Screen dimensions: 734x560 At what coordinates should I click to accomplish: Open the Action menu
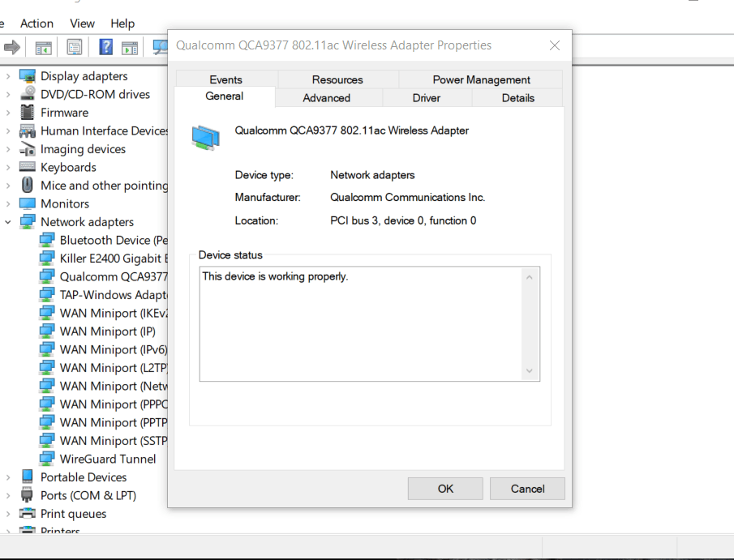pos(36,24)
